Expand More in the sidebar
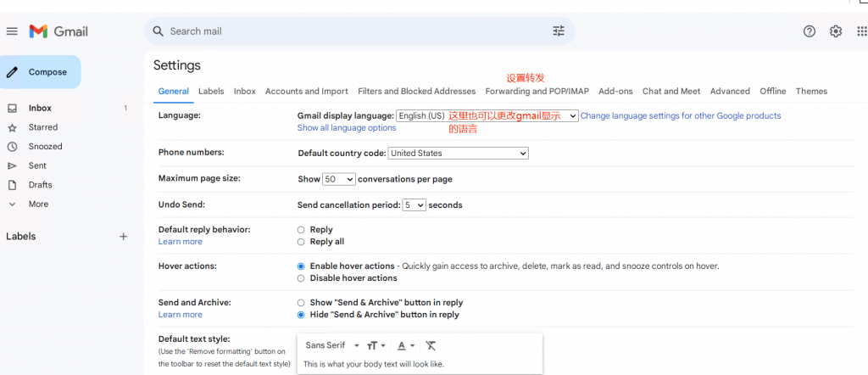The image size is (868, 375). pyautogui.click(x=37, y=204)
